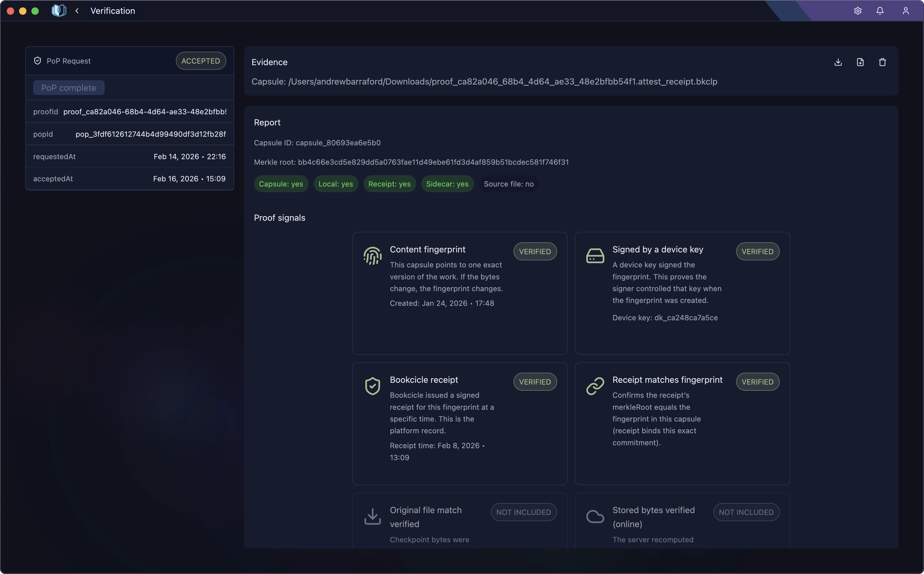Click the chain link icon on Receipt matches fingerprint
This screenshot has width=924, height=574.
595,386
